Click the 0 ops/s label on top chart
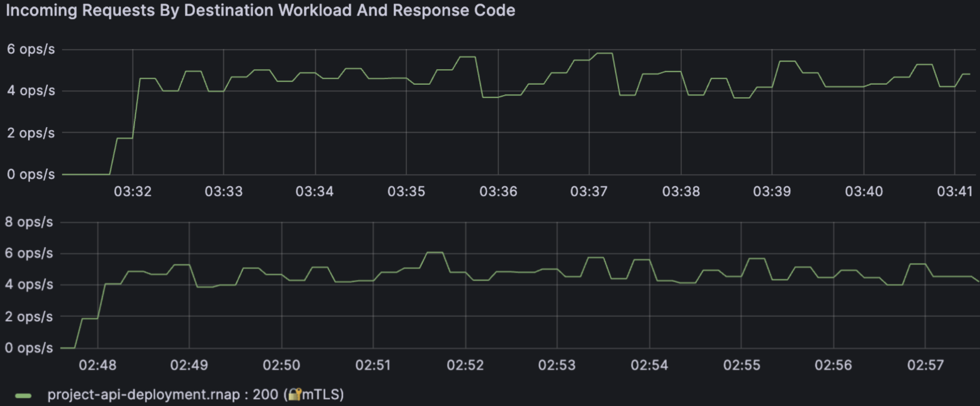The image size is (980, 406). [31, 174]
